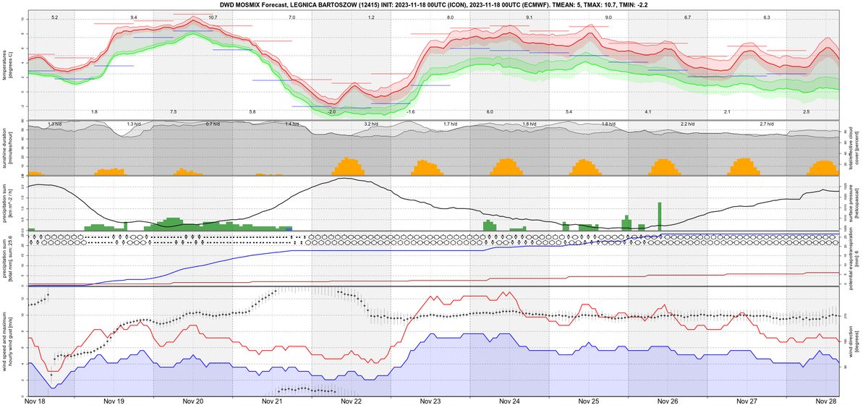Click the Nov 20 date label
Image resolution: width=868 pixels, height=413 pixels.
[192, 401]
